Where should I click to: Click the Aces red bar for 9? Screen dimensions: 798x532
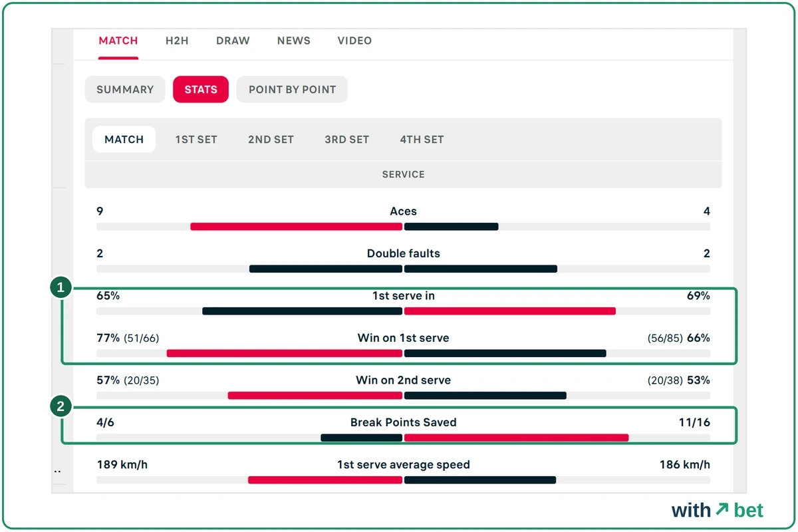(297, 227)
